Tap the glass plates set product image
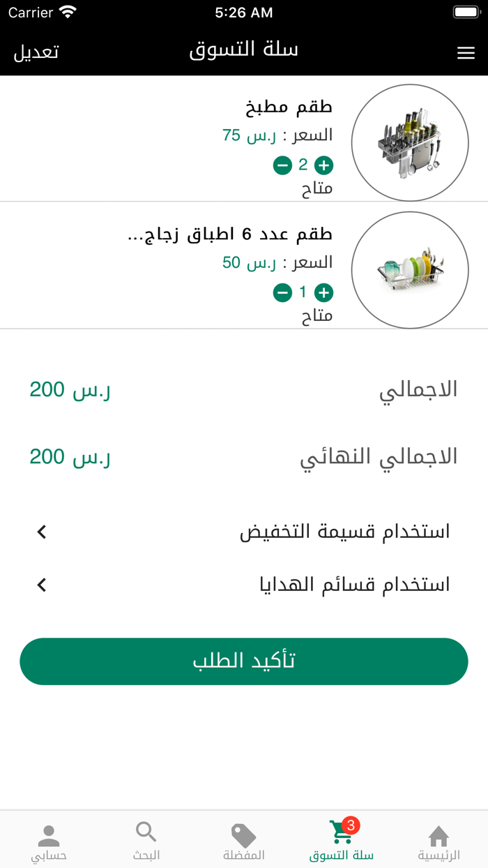 (x=410, y=269)
